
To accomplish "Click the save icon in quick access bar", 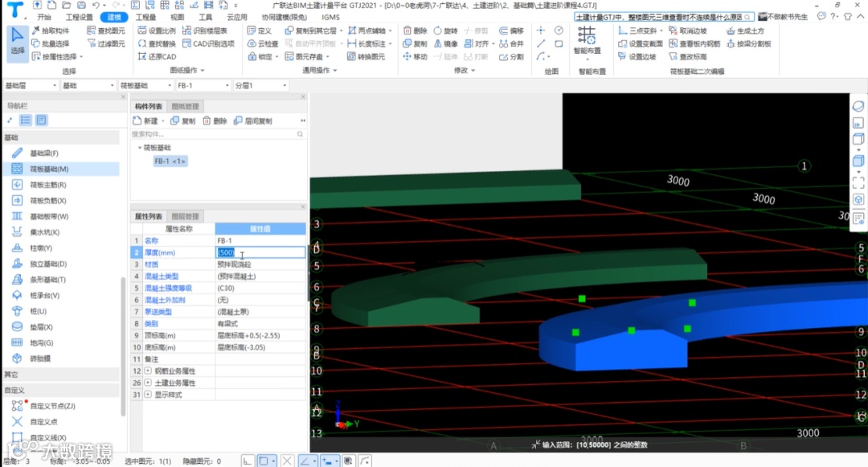I will pos(81,5).
